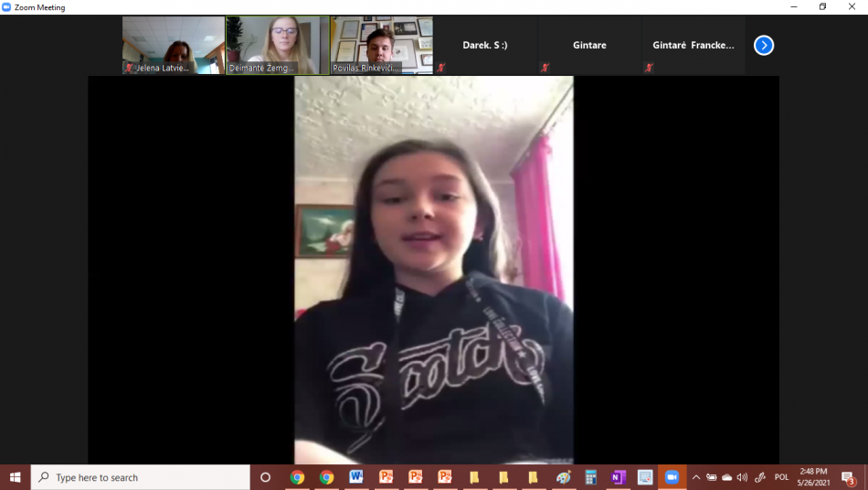Viewport: 868px width, 490px height.
Task: Open Microsoft Word from the taskbar
Action: pyautogui.click(x=356, y=477)
